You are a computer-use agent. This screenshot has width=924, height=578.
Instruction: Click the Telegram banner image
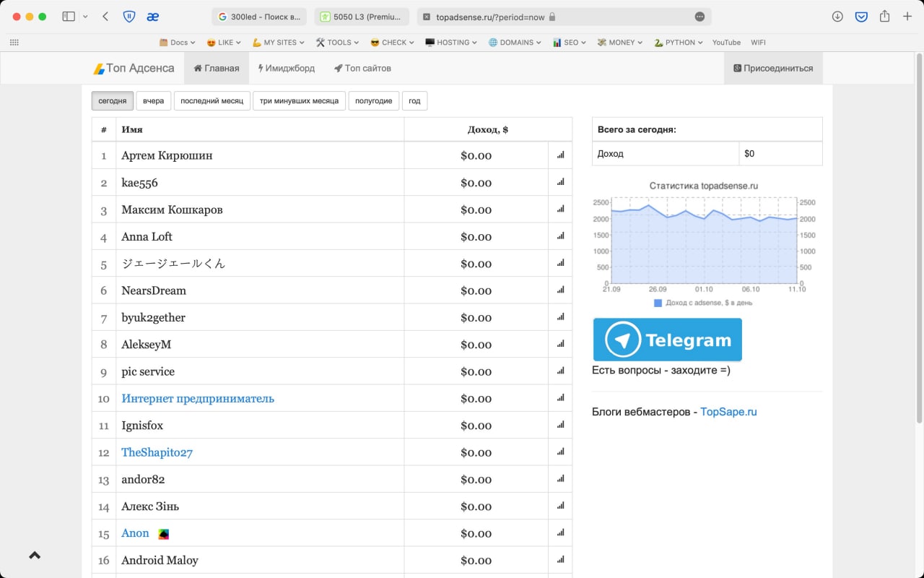tap(667, 340)
